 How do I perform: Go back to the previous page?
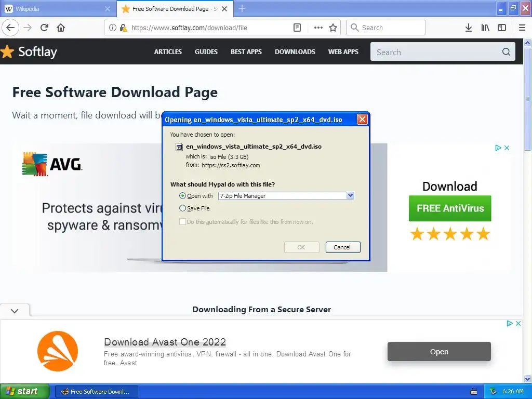[x=10, y=28]
